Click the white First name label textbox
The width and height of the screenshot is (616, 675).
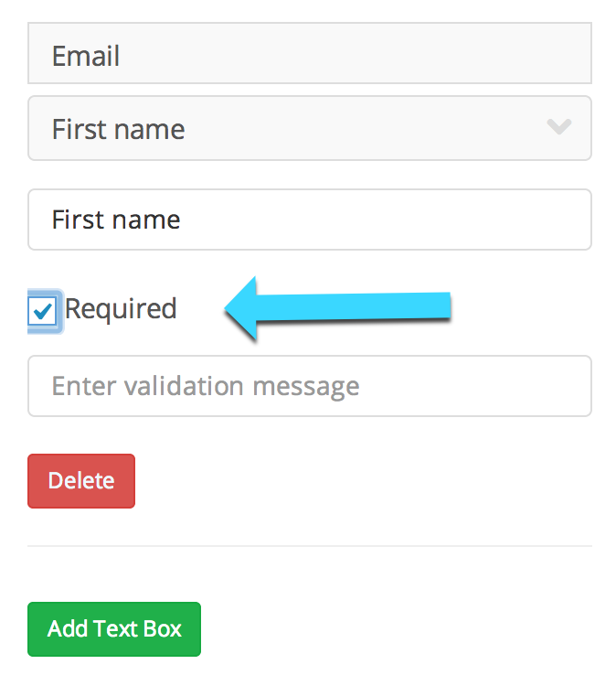pos(310,220)
